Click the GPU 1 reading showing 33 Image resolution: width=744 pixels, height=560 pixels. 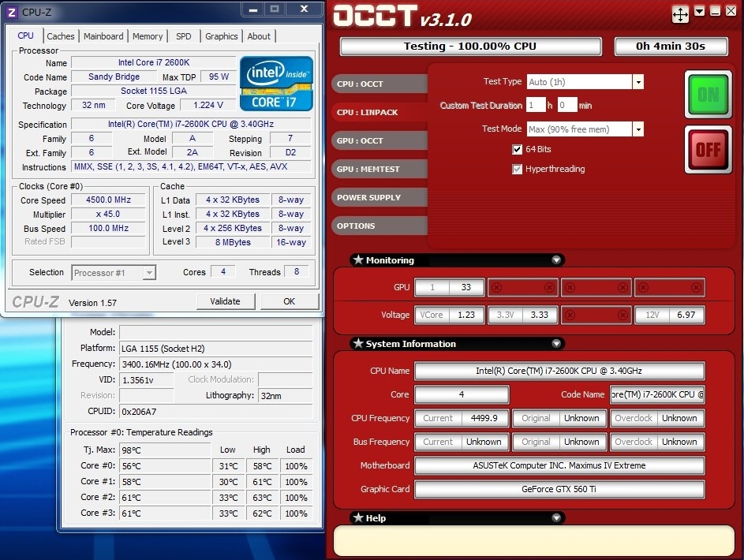point(450,287)
